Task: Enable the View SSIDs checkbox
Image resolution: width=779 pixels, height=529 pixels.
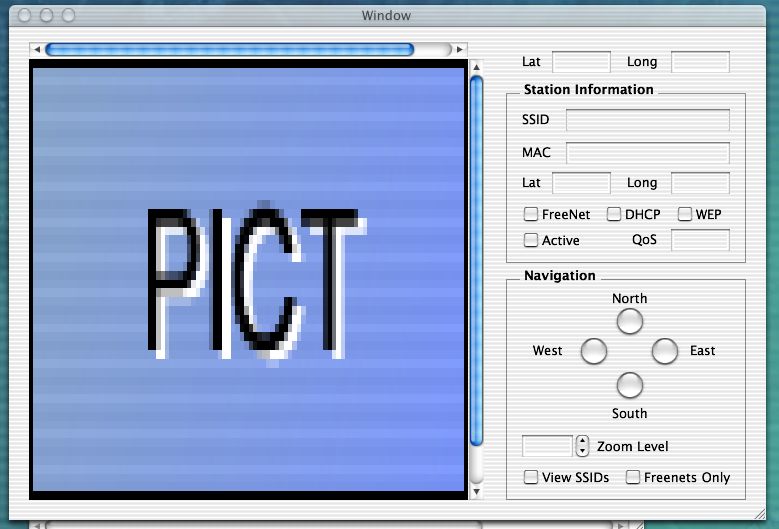Action: [531, 477]
